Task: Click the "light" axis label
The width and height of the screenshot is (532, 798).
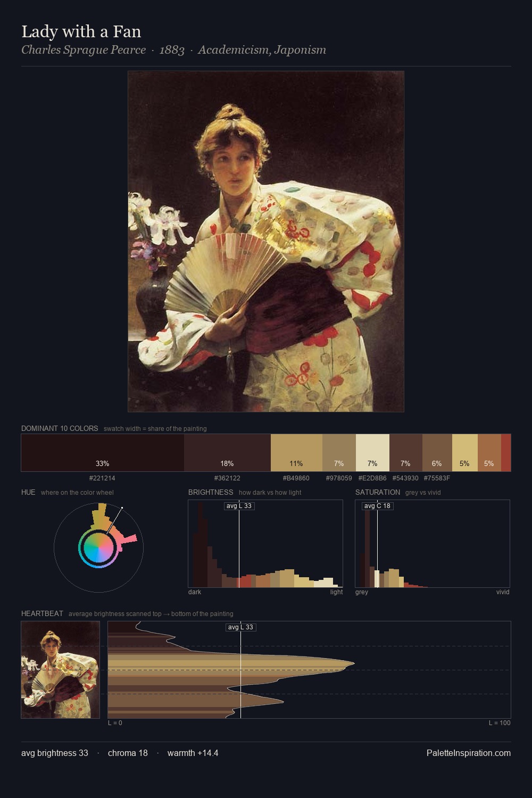Action: 336,592
